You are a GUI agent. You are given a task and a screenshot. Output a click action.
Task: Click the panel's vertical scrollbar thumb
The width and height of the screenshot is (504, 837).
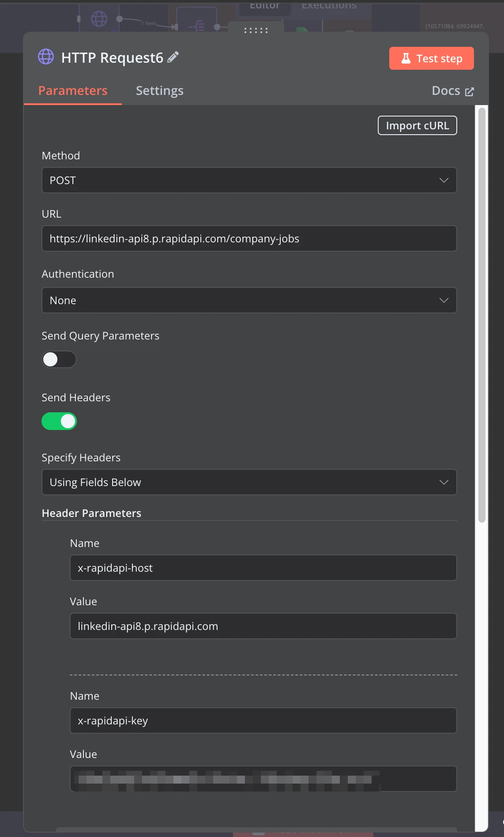(482, 315)
